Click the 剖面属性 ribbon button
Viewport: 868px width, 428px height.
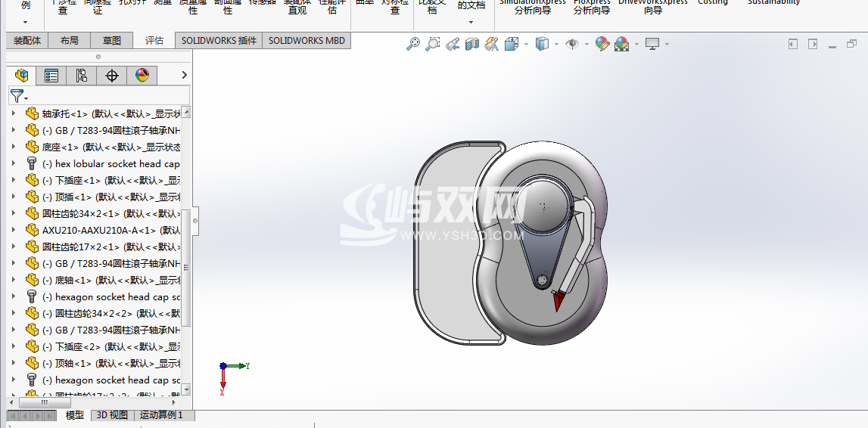point(228,7)
